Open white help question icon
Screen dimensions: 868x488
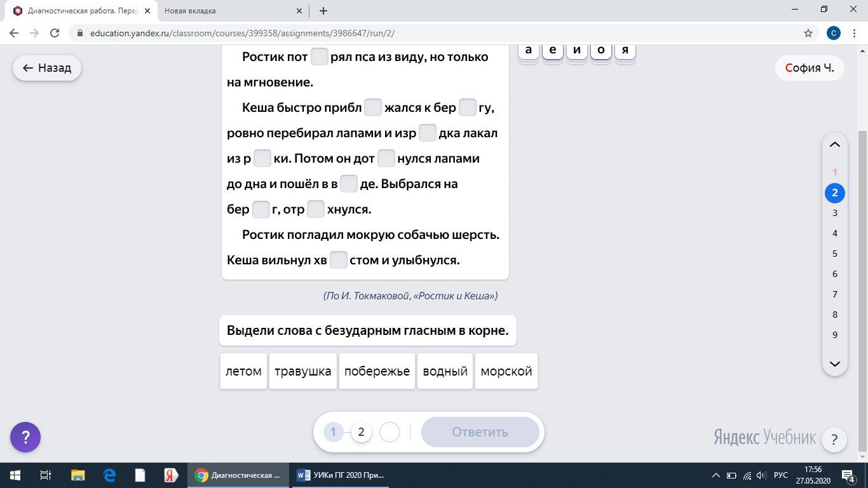(x=834, y=438)
